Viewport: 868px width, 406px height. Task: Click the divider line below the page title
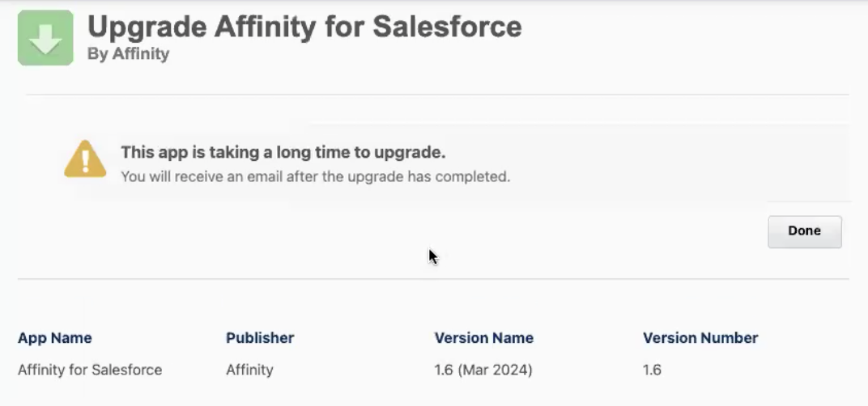click(437, 95)
